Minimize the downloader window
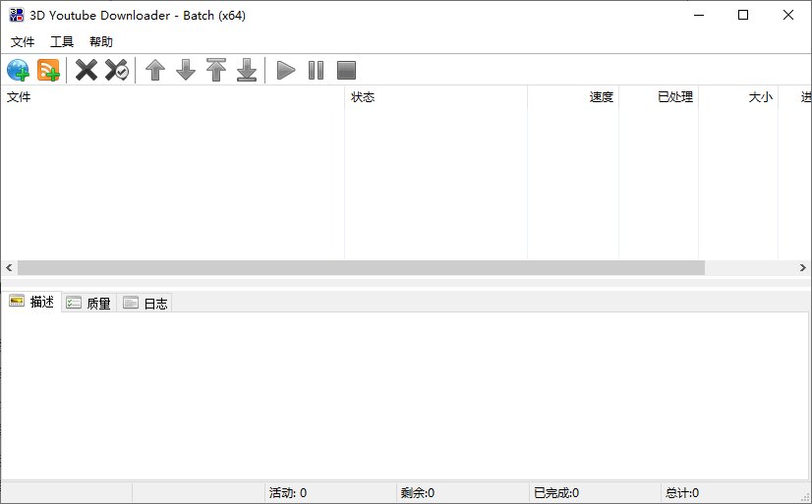This screenshot has width=812, height=504. point(699,15)
